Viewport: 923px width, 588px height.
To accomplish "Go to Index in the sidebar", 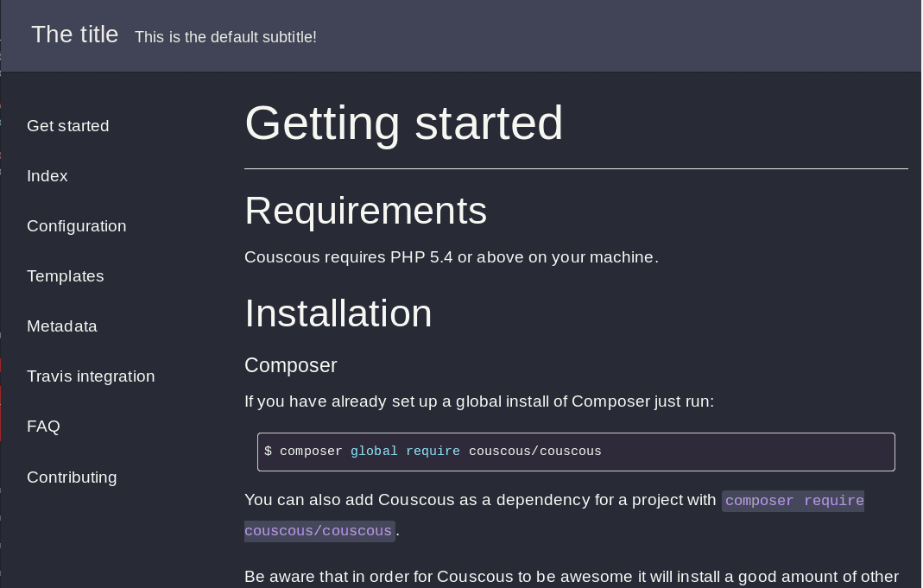I will point(47,176).
